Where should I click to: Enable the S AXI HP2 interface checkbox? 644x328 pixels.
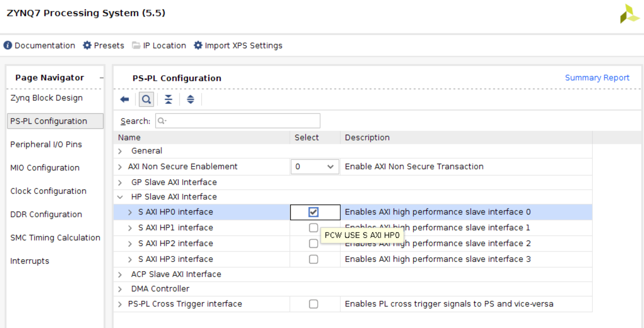pos(313,244)
